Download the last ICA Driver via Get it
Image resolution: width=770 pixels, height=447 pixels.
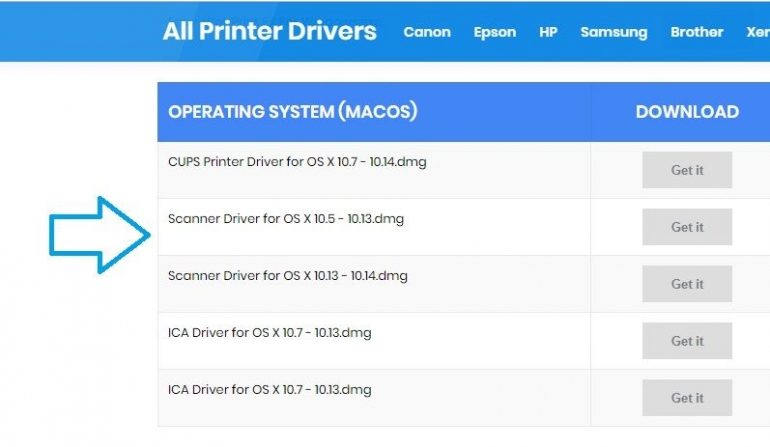tap(687, 398)
